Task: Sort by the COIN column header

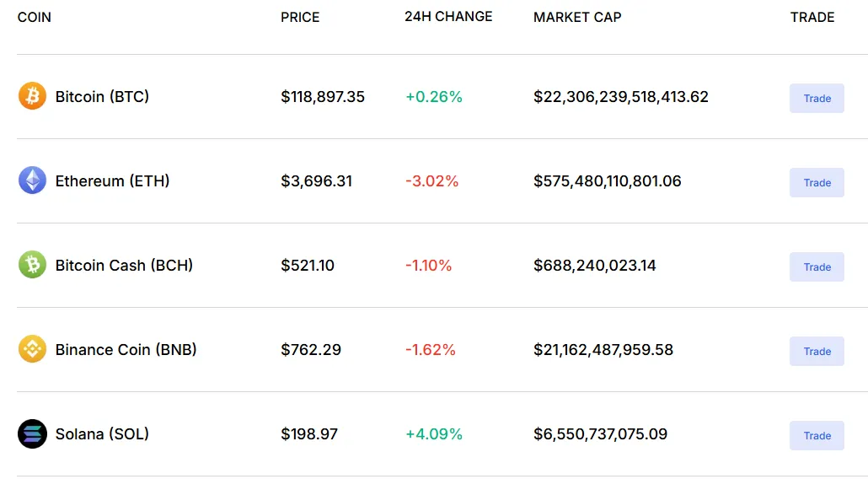Action: pyautogui.click(x=35, y=17)
